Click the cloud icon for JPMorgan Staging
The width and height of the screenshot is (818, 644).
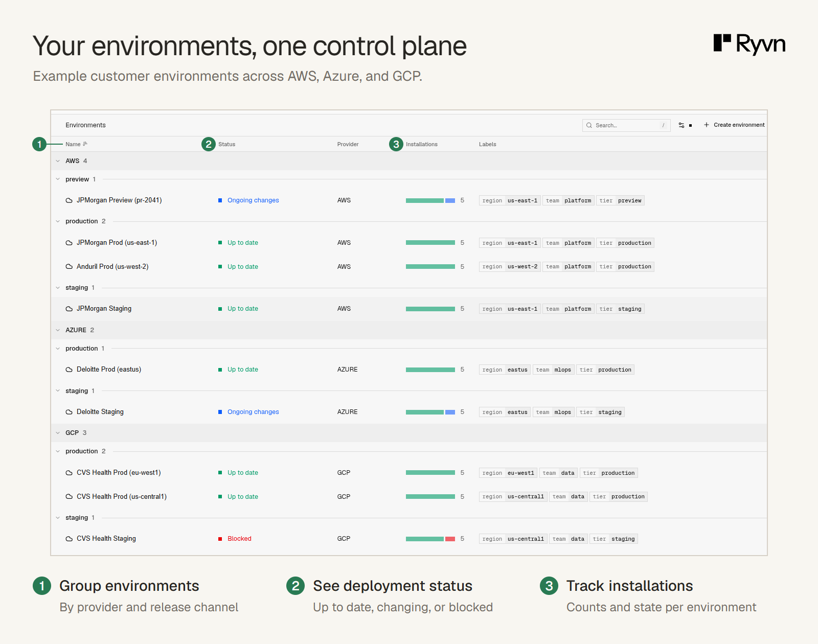69,309
